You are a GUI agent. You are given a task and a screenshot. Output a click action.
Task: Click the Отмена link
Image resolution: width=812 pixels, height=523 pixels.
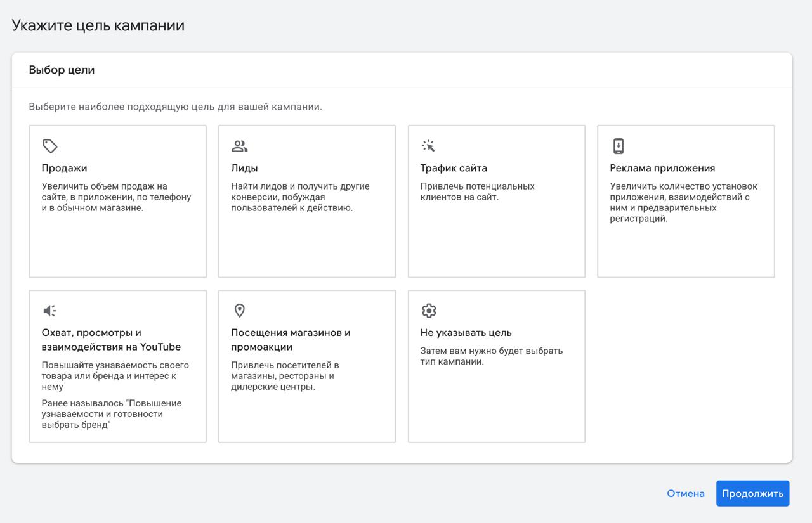tap(686, 493)
